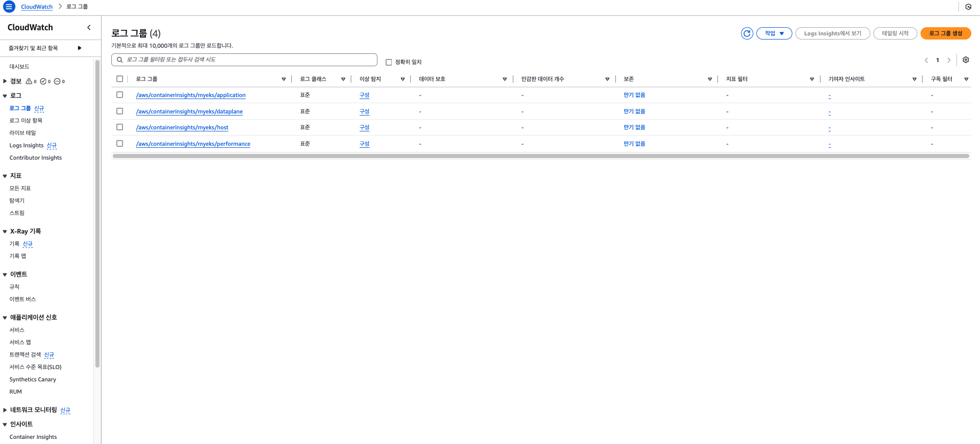The image size is (980, 444).
Task: Open Contributor Insights in the sidebar
Action: coord(35,158)
